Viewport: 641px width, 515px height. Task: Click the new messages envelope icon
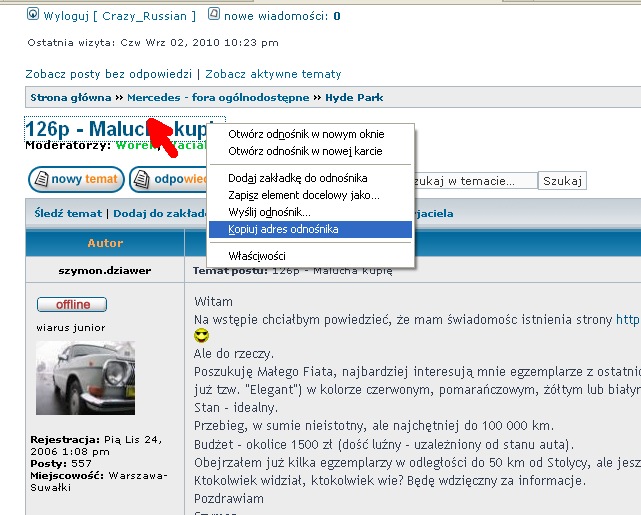(214, 15)
